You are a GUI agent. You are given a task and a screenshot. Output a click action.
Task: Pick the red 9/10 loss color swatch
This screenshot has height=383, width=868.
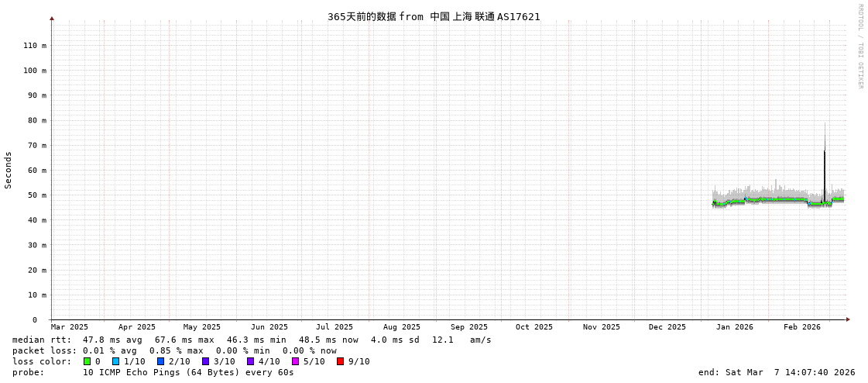coord(340,361)
